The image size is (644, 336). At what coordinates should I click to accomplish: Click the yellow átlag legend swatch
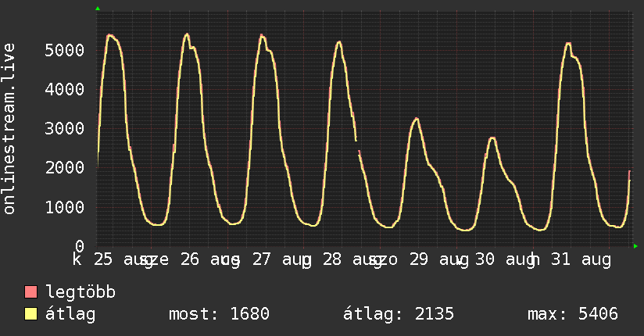[x=30, y=314]
